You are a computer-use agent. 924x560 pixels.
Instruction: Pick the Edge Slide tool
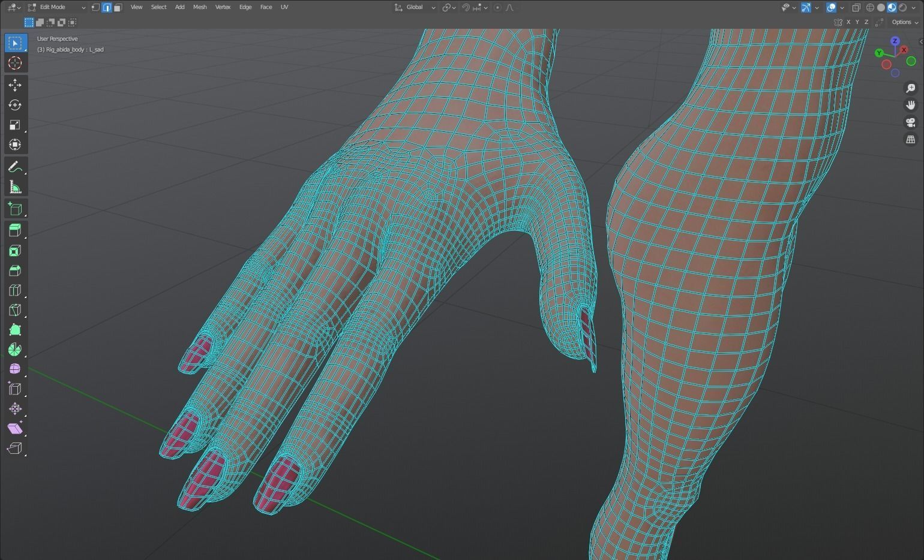(x=15, y=389)
